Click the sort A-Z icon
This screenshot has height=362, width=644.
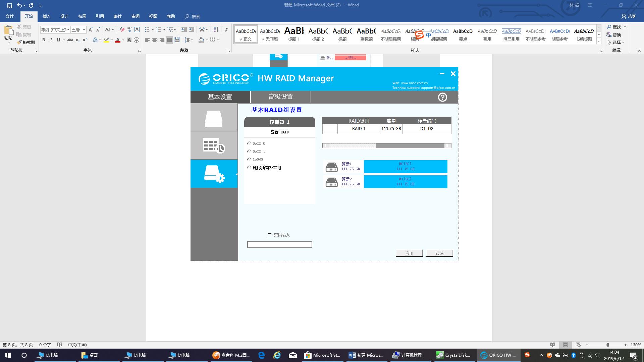(216, 29)
